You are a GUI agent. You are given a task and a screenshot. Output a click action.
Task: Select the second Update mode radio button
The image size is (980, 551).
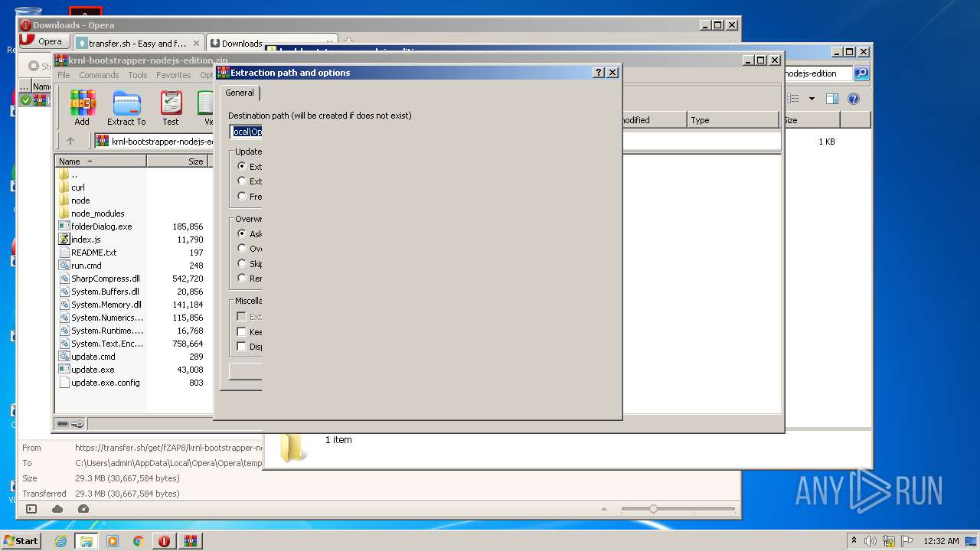pyautogui.click(x=242, y=181)
